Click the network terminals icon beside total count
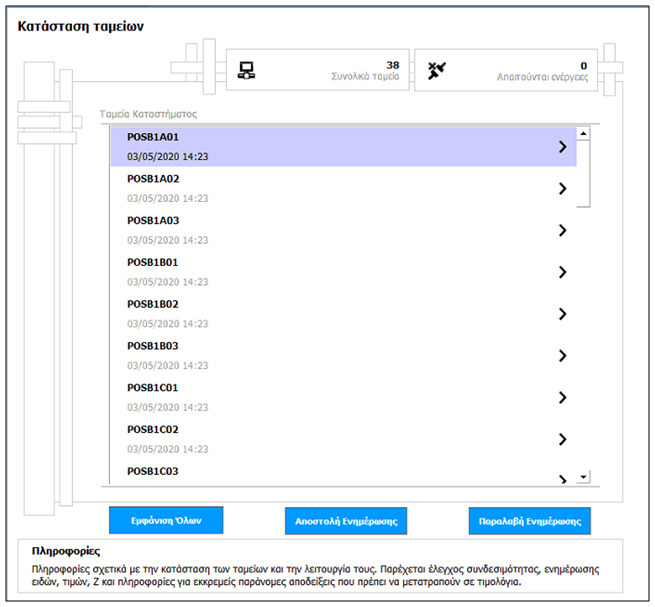Image resolution: width=655 pixels, height=607 pixels. (246, 70)
